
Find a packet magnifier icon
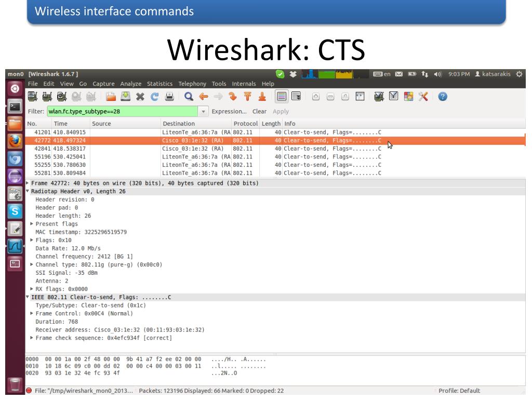point(189,97)
